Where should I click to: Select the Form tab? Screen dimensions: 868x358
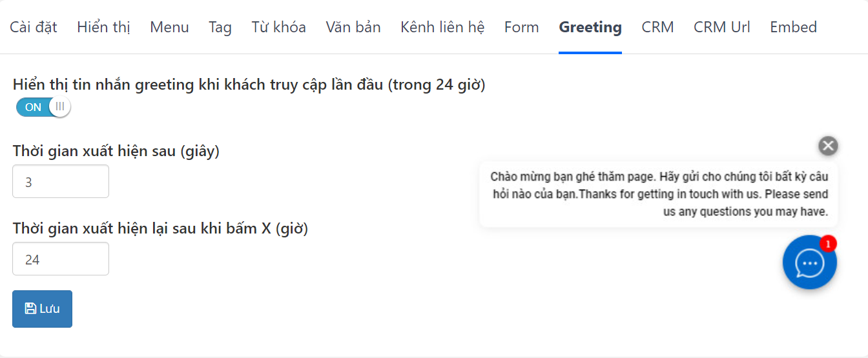[x=522, y=27]
